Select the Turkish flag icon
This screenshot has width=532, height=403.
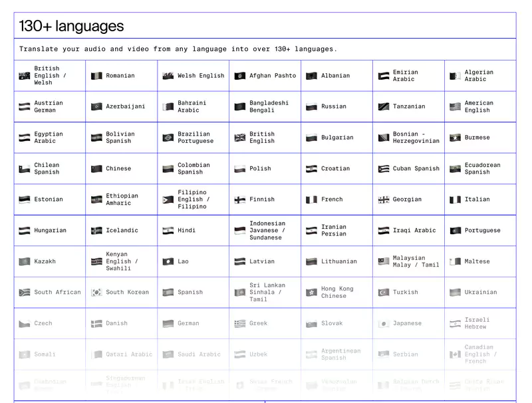[x=384, y=292]
